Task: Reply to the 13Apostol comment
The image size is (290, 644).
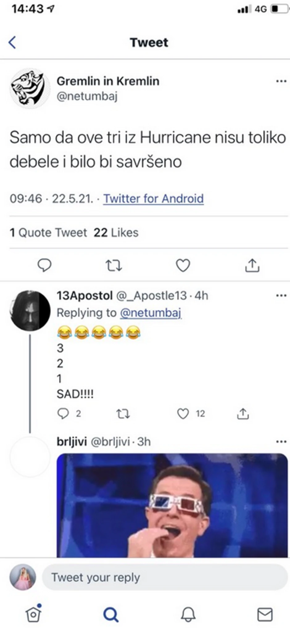Action: click(x=63, y=414)
